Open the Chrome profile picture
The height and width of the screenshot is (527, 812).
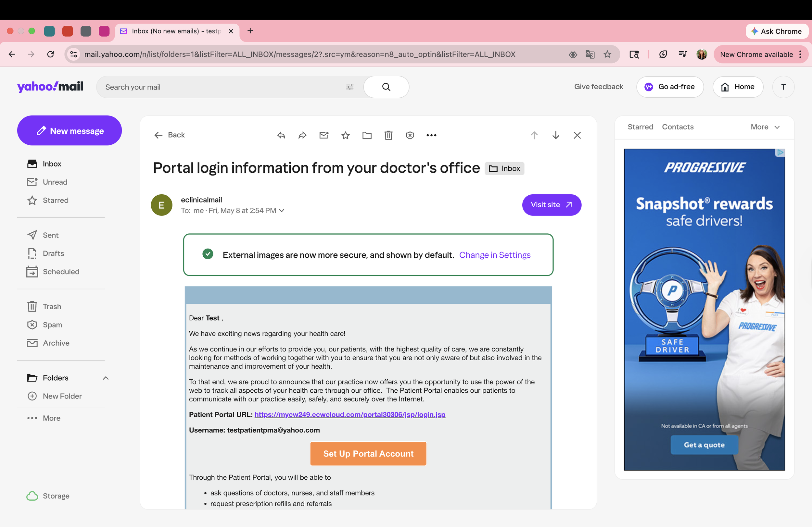pos(702,54)
